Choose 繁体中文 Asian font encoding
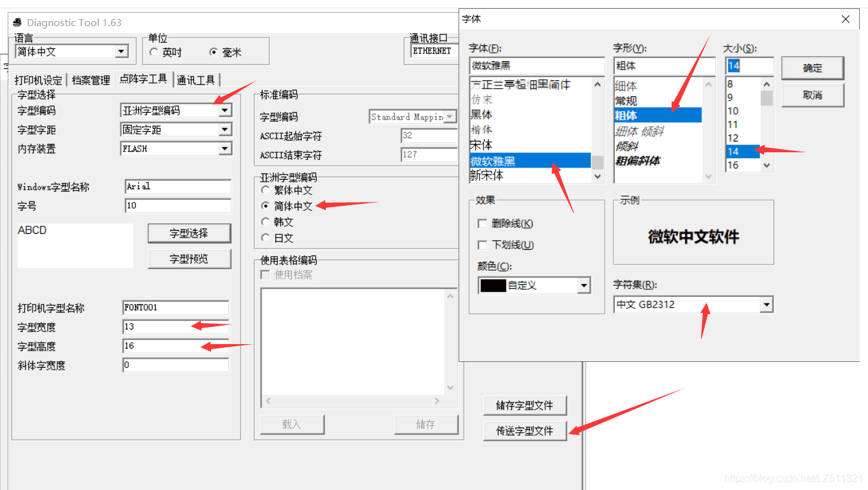 pos(266,190)
